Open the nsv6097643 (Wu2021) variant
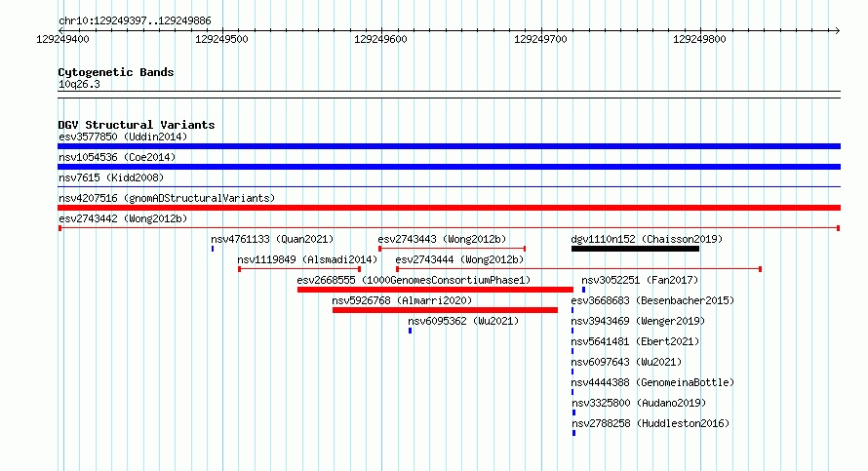The height and width of the screenshot is (471, 868). (626, 362)
